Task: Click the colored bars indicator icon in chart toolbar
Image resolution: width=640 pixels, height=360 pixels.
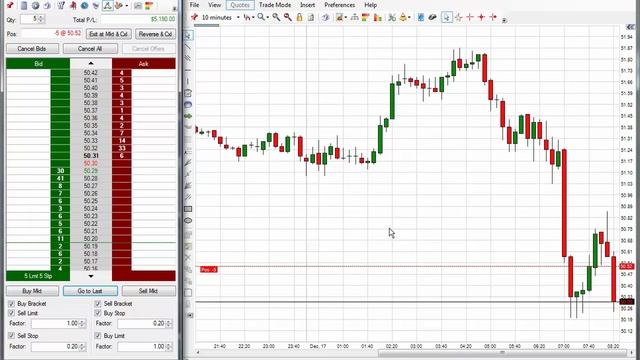Action: coord(366,17)
